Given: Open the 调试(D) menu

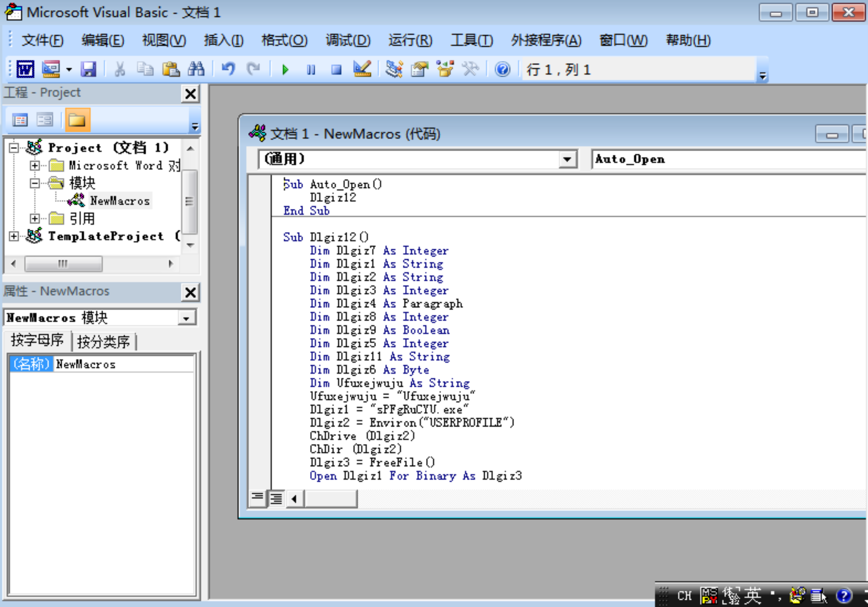Looking at the screenshot, I should point(348,40).
